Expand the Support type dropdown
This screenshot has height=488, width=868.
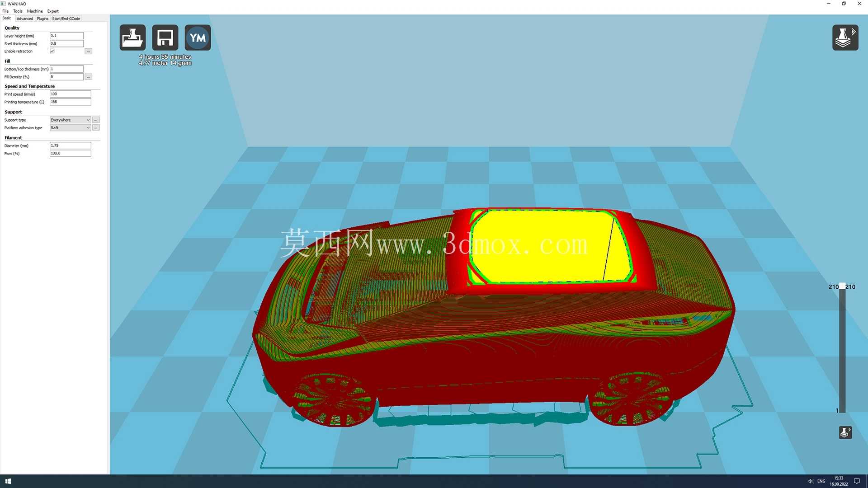point(70,120)
